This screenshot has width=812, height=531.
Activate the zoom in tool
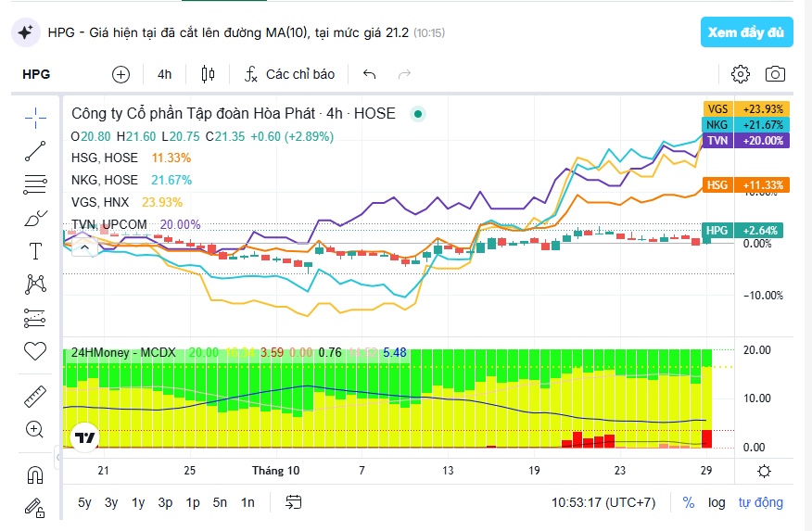tap(34, 429)
